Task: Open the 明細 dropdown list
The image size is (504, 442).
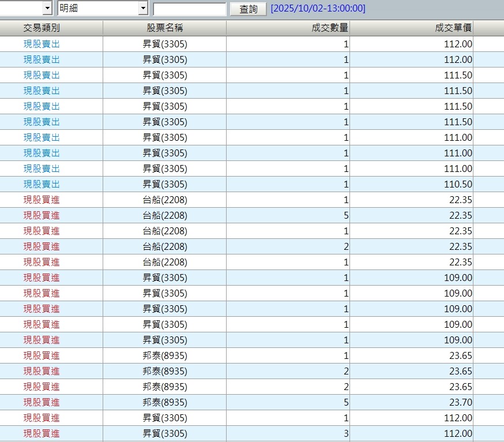Action: pyautogui.click(x=143, y=9)
